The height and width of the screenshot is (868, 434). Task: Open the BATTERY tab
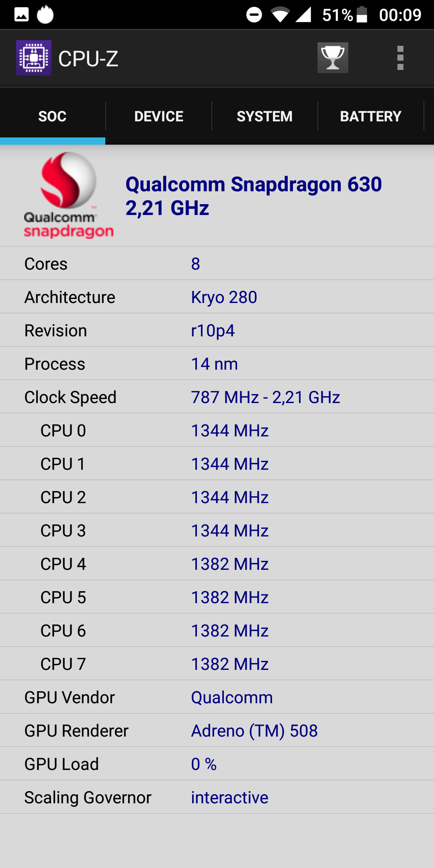tap(371, 116)
